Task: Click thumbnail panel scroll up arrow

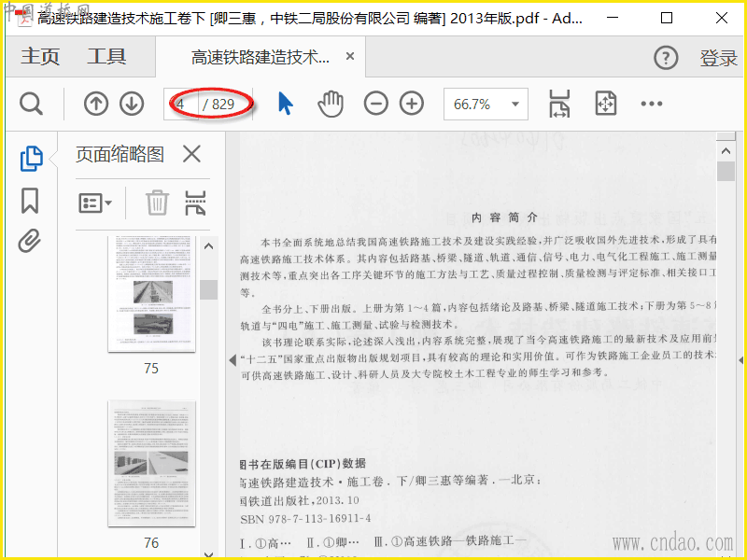Action: click(208, 246)
